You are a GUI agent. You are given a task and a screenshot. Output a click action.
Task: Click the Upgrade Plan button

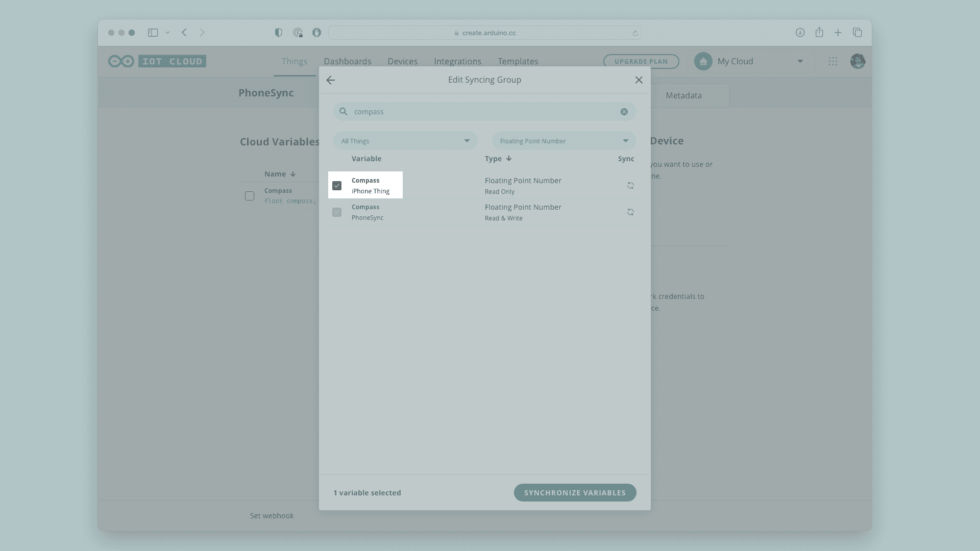tap(641, 61)
